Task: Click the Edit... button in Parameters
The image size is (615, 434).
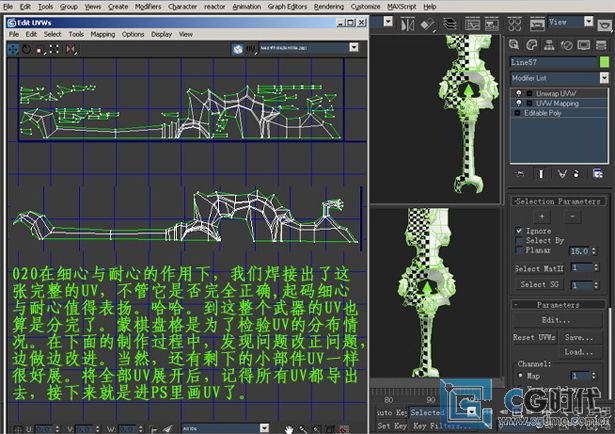Action: (557, 320)
